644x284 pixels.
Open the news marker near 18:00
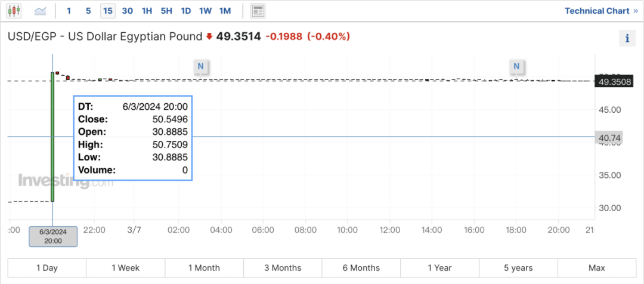point(516,66)
